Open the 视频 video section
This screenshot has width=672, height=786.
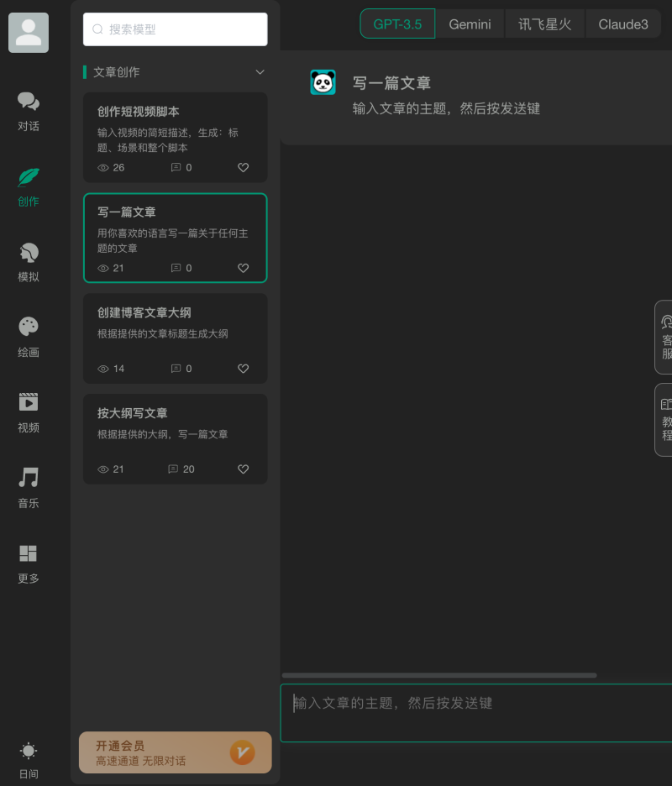point(29,413)
